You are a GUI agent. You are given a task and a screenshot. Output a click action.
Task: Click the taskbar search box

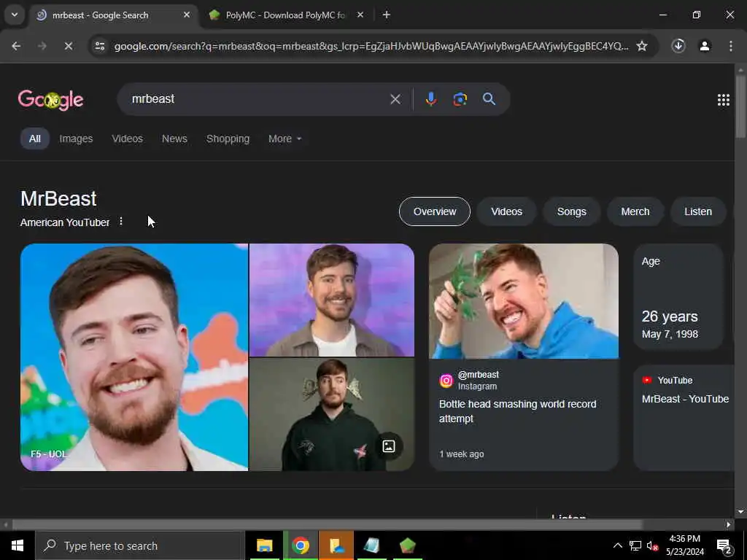pos(140,545)
